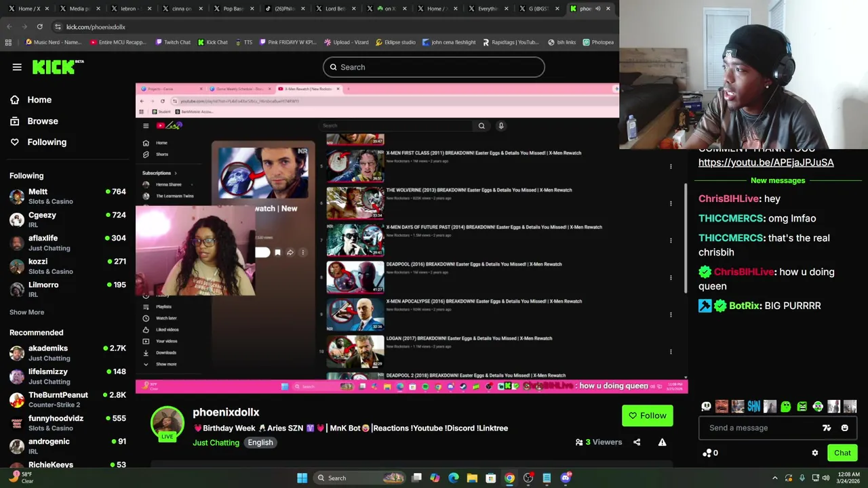Screen dimensions: 868x488
Task: Click the Kick logo
Action: pyautogui.click(x=58, y=66)
